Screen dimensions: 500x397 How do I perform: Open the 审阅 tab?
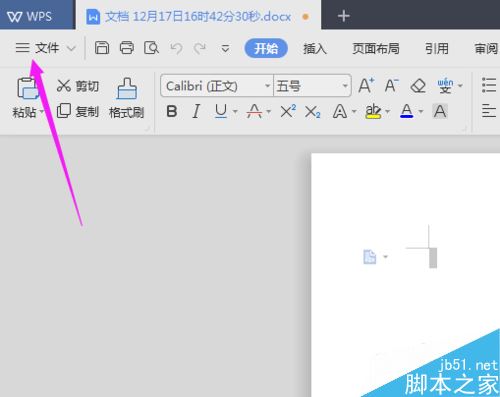(x=487, y=49)
